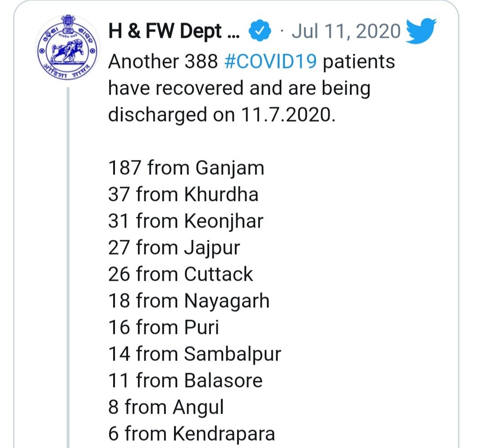486x448 pixels.
Task: Select the '26 from Cuttack' line
Action: (180, 274)
